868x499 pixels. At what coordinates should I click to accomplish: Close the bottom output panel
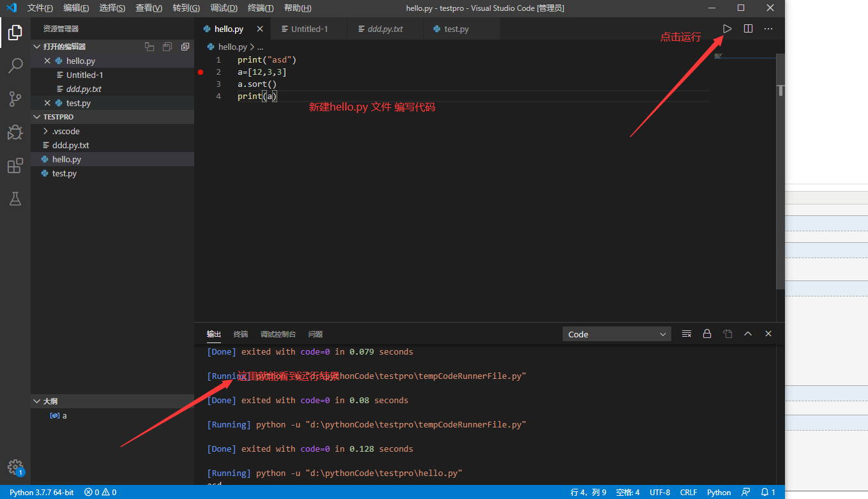click(768, 334)
